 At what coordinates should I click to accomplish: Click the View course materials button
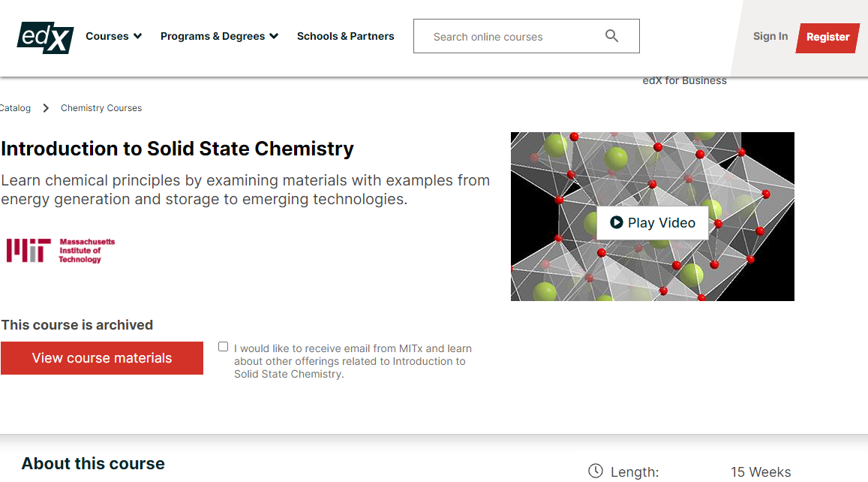coord(102,358)
